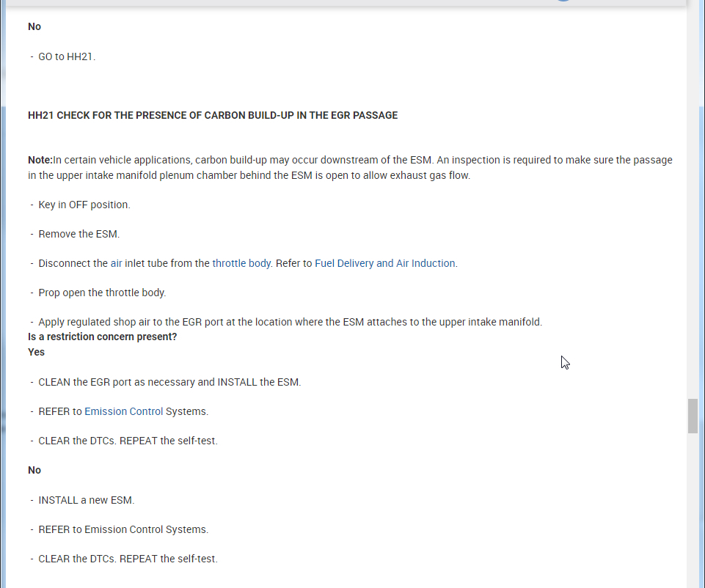Viewport: 705px width, 588px height.
Task: Click the vertical scrollbar thumb
Action: [x=693, y=416]
